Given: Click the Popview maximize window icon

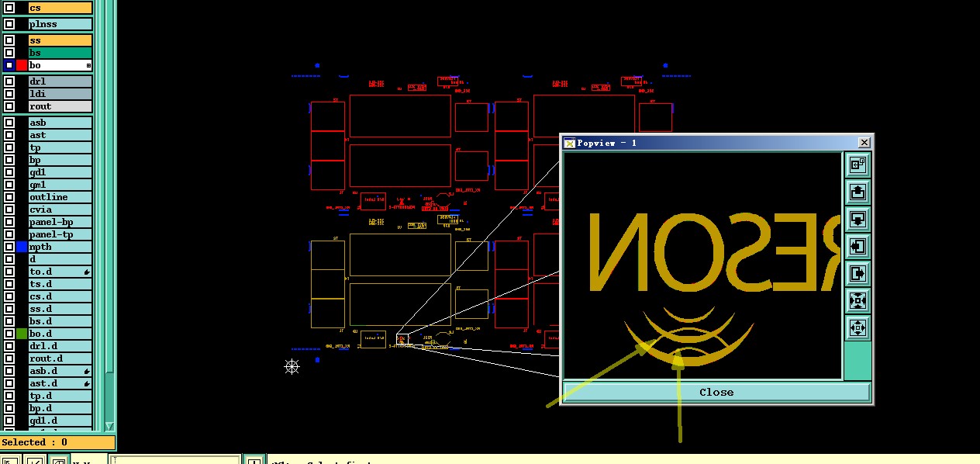Looking at the screenshot, I should click(857, 164).
